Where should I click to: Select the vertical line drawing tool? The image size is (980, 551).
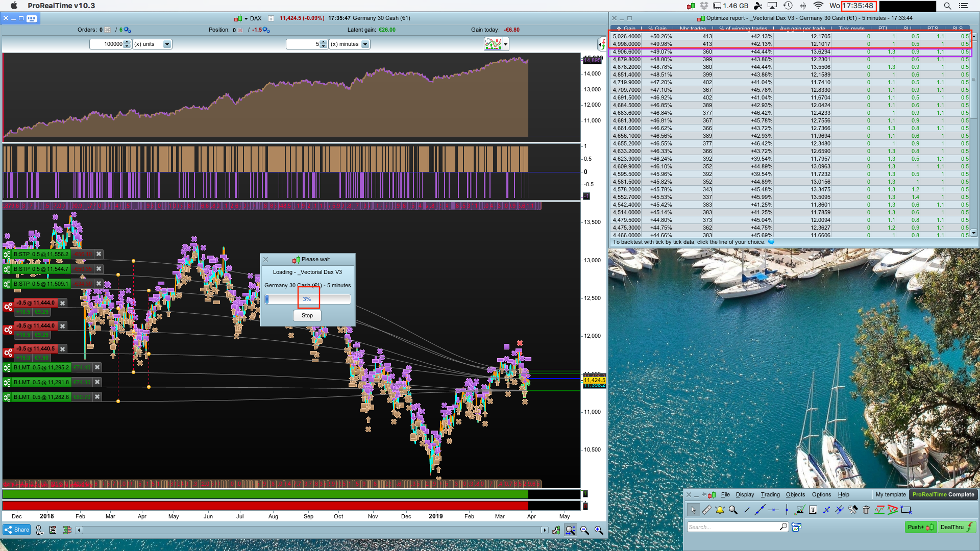click(x=787, y=510)
